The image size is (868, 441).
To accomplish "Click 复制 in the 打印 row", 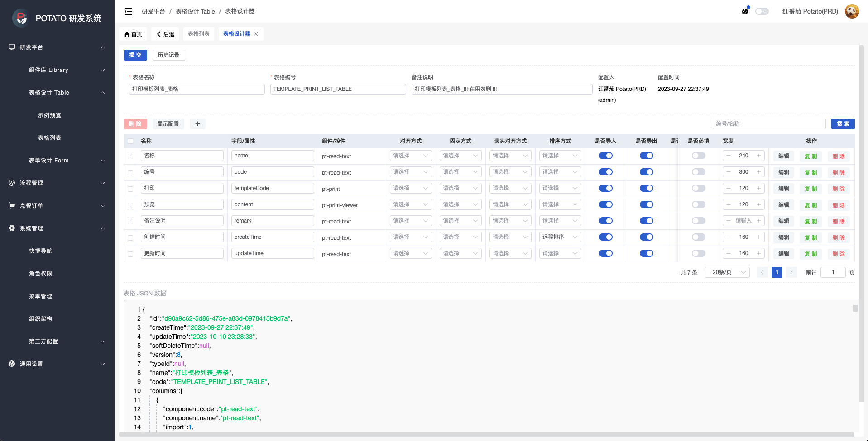I will coord(811,189).
